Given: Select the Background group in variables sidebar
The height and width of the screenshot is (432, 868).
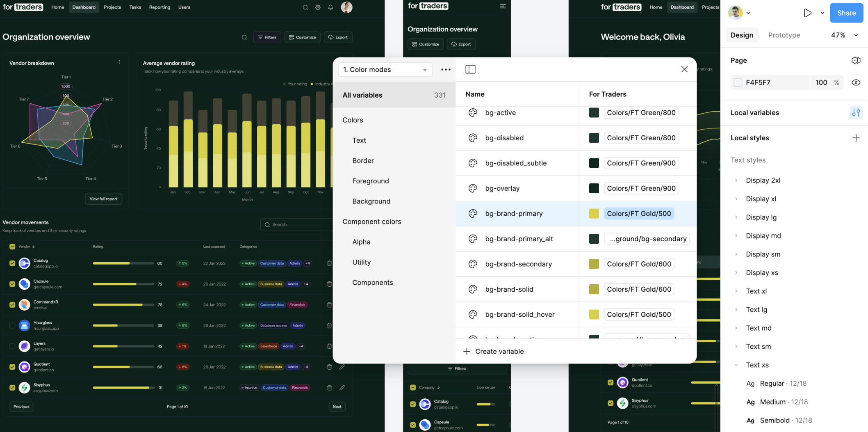Looking at the screenshot, I should pyautogui.click(x=371, y=201).
